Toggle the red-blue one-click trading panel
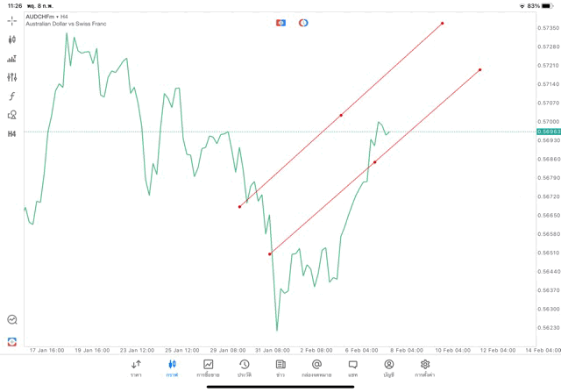561x392 pixels. pos(280,23)
